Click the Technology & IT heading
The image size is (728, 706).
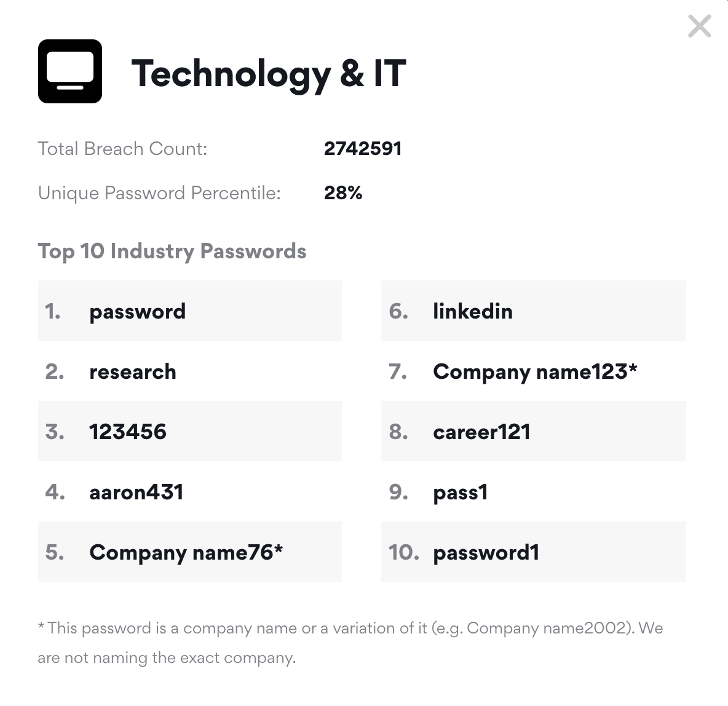pyautogui.click(x=269, y=73)
